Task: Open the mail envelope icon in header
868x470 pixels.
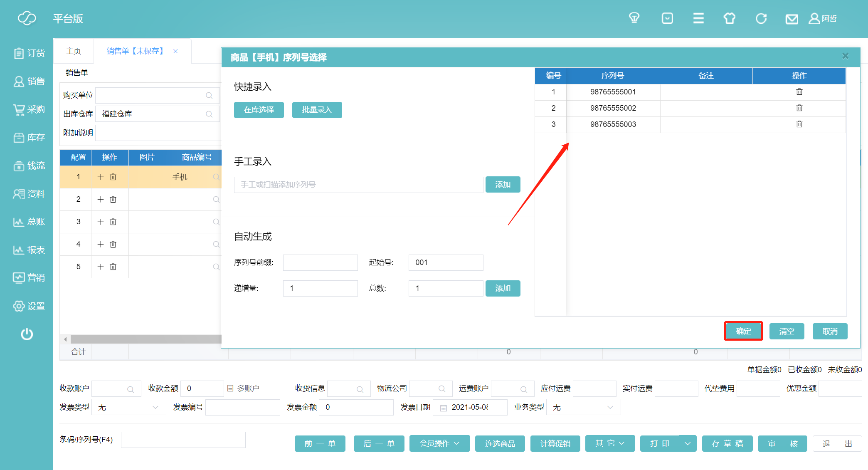Action: click(792, 19)
